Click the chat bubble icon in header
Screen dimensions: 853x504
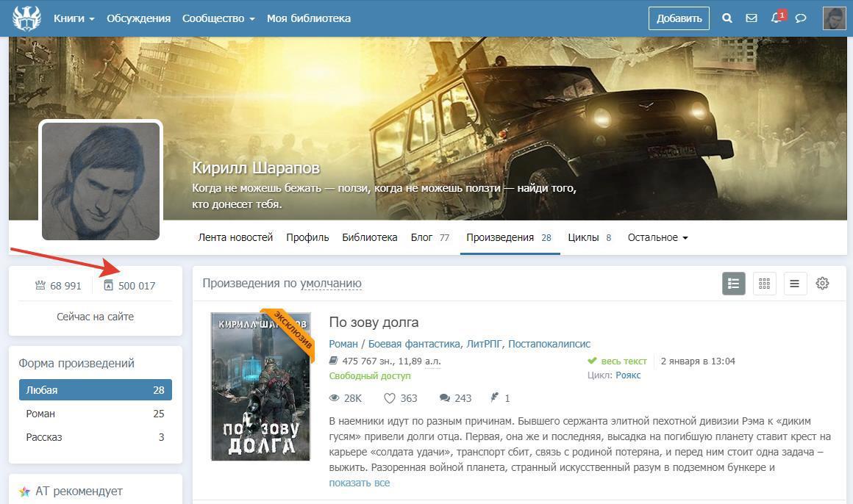coord(801,18)
